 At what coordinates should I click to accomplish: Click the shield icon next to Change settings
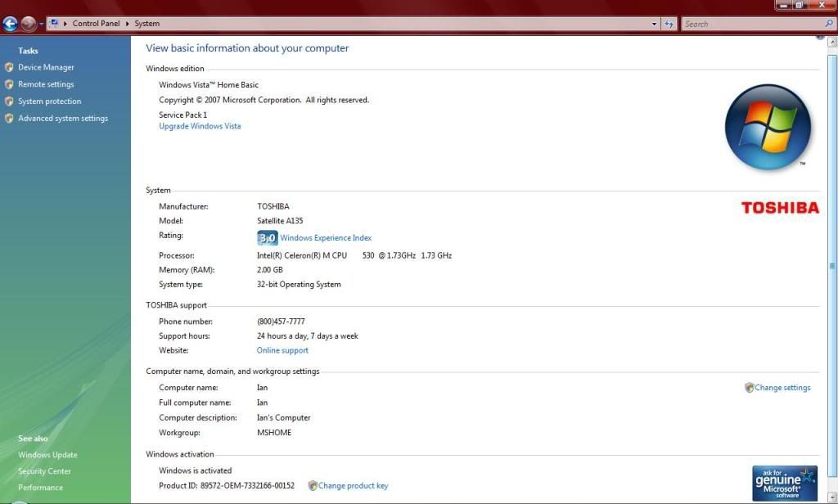click(x=749, y=388)
